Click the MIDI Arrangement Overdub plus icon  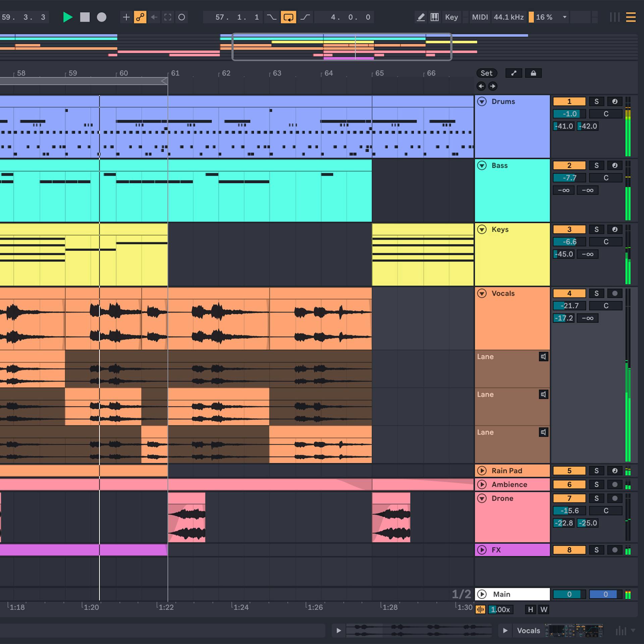point(126,17)
